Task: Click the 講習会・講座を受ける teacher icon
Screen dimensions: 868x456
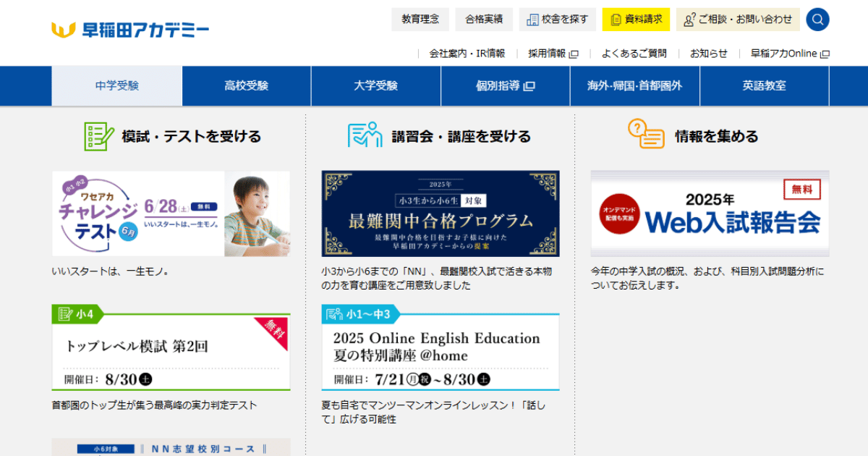Action: click(x=365, y=135)
